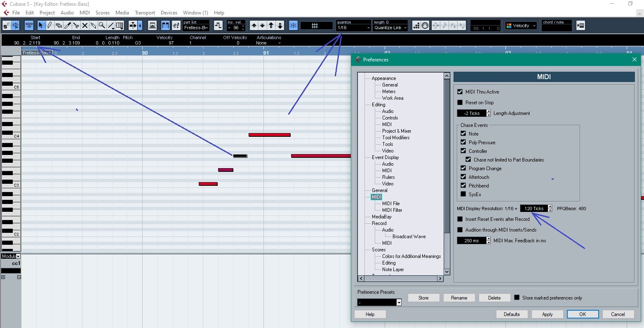Open the Project menu
Viewport: 644px width, 328px height.
47,13
